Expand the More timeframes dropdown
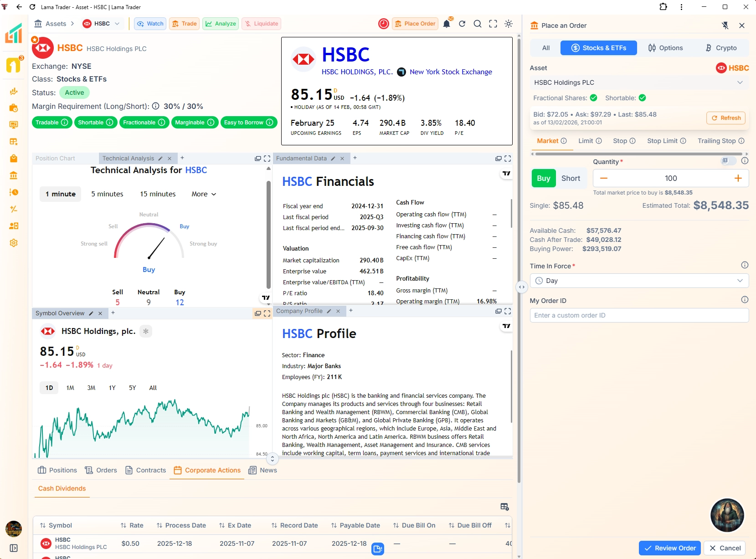Image resolution: width=756 pixels, height=559 pixels. tap(204, 194)
